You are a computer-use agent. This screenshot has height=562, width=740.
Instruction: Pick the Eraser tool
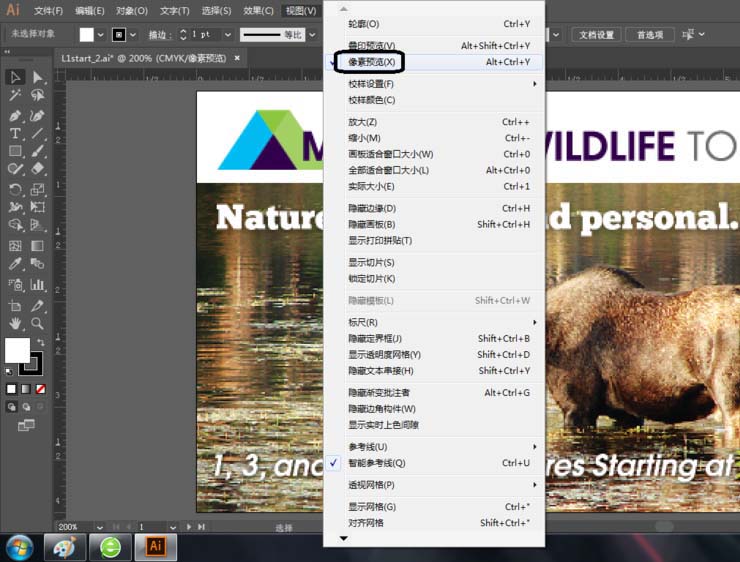[37, 168]
